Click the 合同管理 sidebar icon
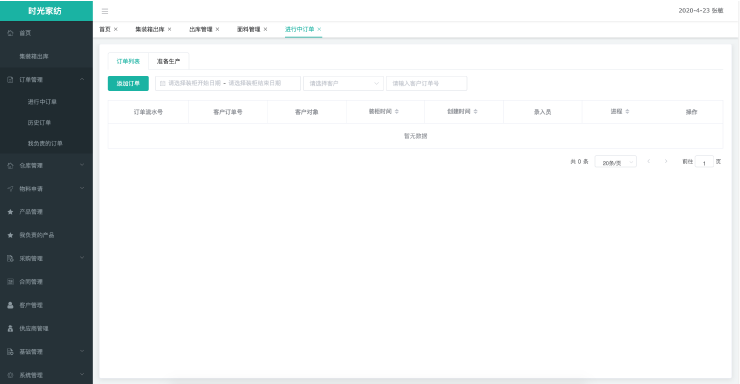The width and height of the screenshot is (740, 384). 10,282
